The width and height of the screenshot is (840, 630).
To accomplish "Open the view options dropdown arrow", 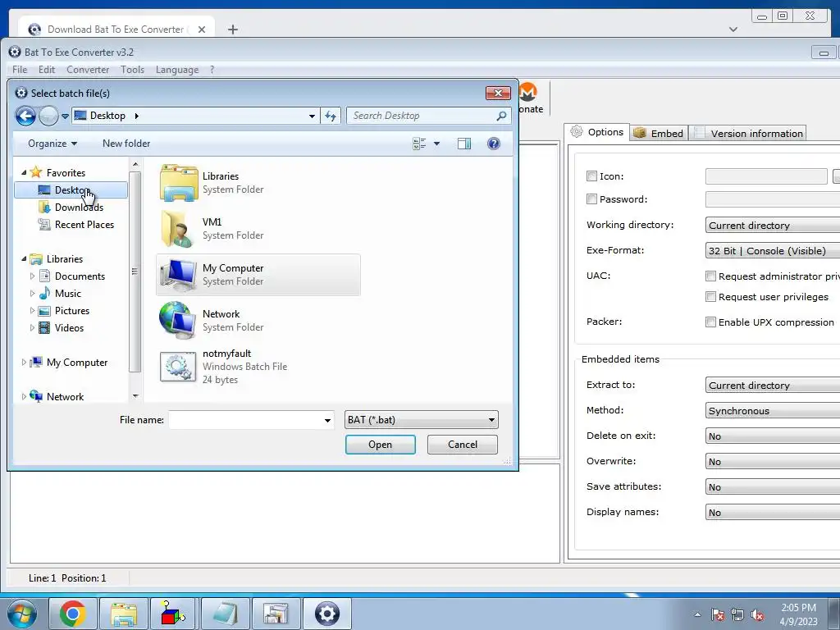I will pyautogui.click(x=436, y=144).
